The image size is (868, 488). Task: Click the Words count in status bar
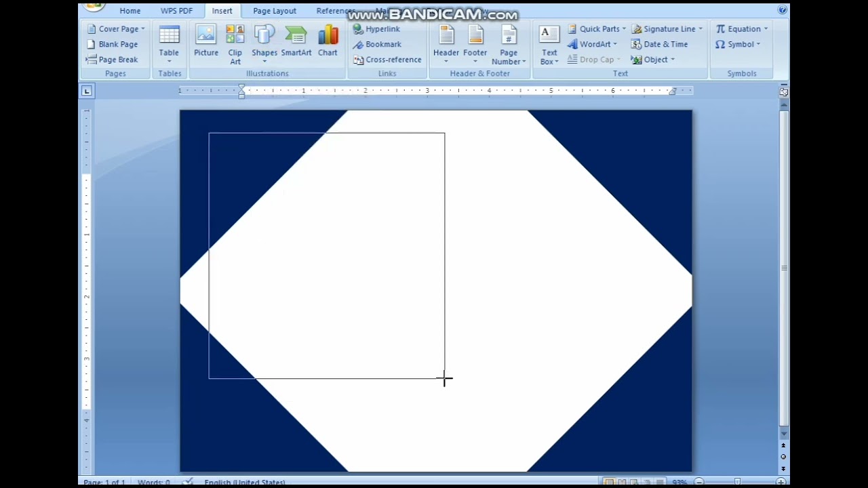click(153, 483)
